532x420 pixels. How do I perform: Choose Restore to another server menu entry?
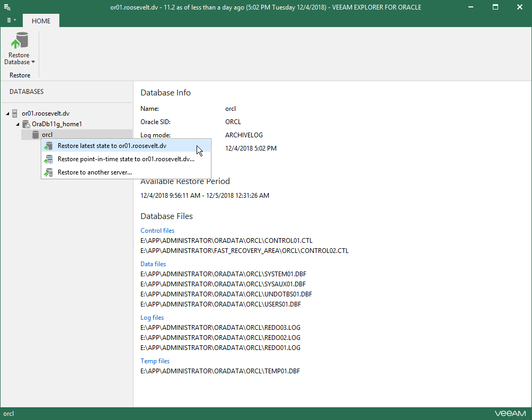[x=126, y=172]
